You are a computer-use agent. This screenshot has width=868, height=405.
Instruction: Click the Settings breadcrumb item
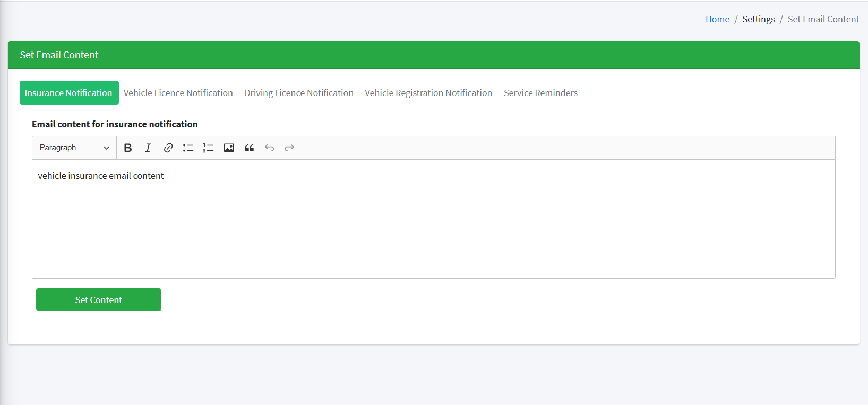(758, 19)
